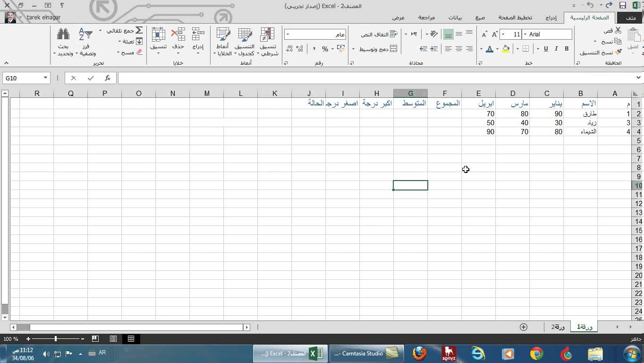Open Find and Select (بحث وتحديد) binoculars
Viewport: 644px width, 363px height.
pos(63,41)
